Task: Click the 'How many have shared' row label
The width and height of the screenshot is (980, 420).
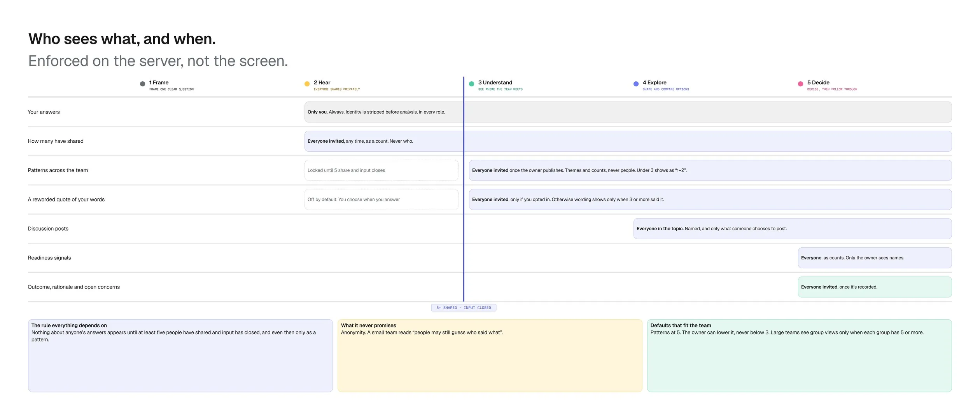Action: coord(56,141)
